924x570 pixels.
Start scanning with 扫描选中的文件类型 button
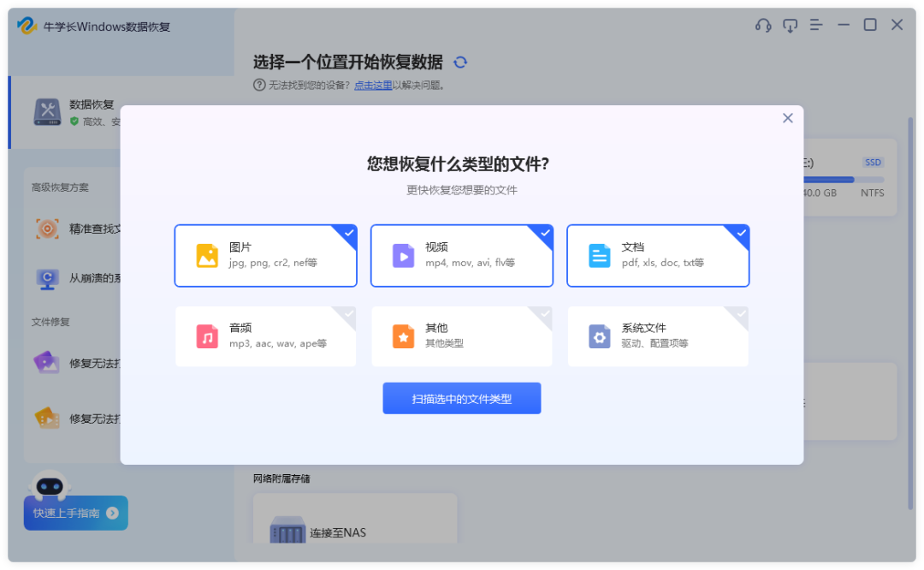coord(462,399)
